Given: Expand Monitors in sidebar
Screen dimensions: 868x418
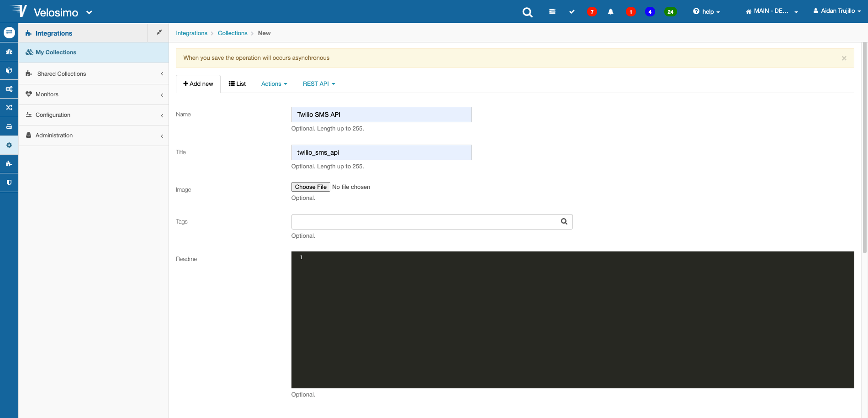Looking at the screenshot, I should click(x=94, y=94).
